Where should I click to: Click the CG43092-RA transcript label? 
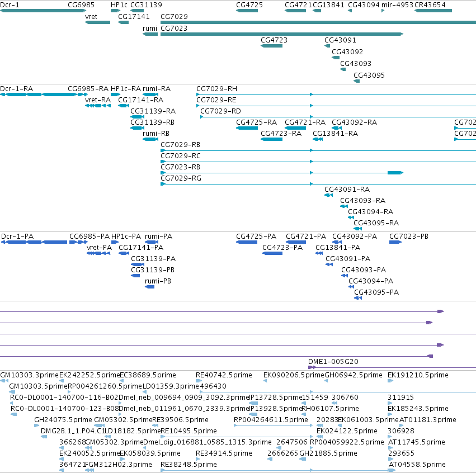click(x=355, y=122)
